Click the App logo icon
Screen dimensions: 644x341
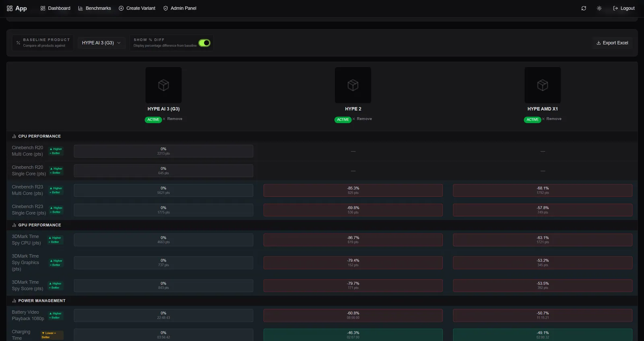10,8
